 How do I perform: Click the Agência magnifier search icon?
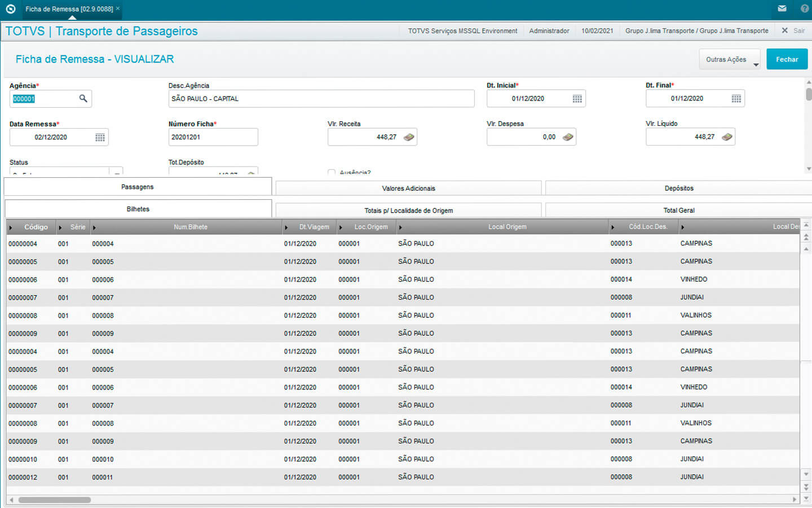coord(83,99)
